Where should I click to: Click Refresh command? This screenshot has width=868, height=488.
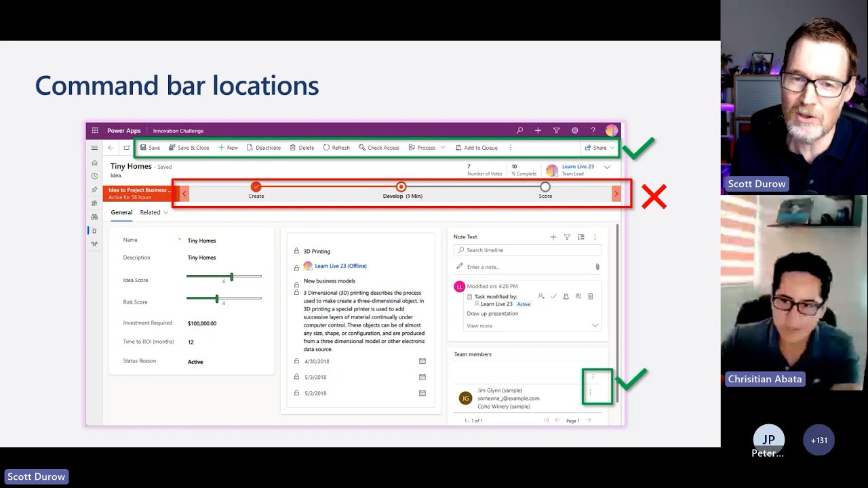click(336, 147)
